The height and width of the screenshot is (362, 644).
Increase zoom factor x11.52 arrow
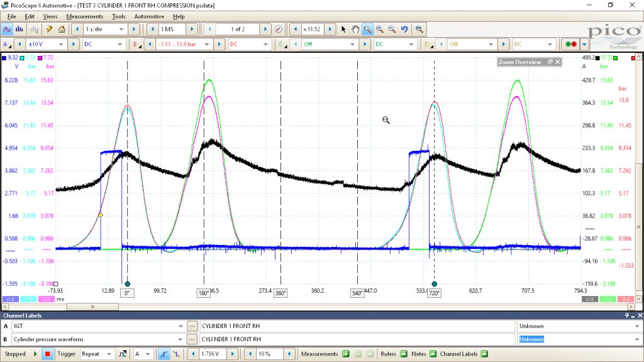coord(330,29)
